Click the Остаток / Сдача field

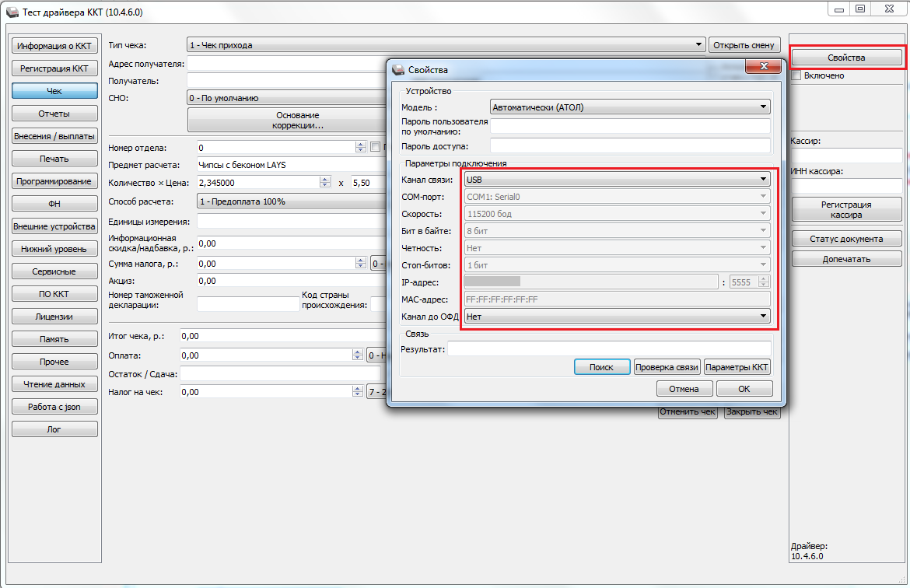(280, 374)
